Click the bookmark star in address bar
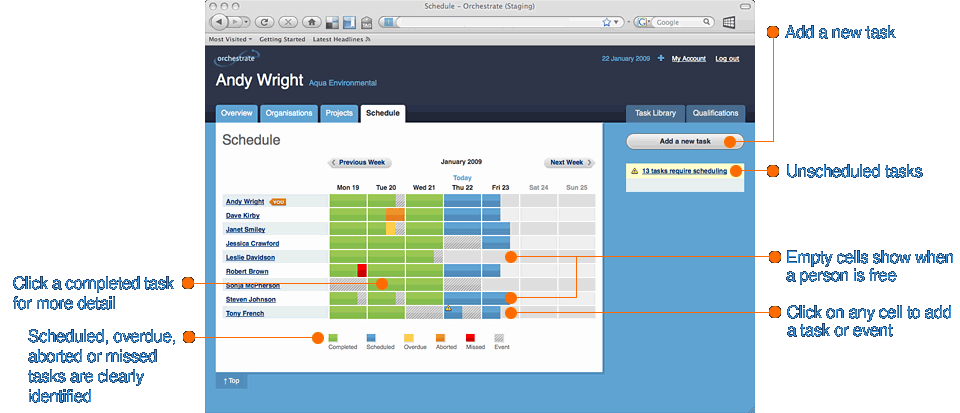This screenshot has width=960, height=413. click(606, 21)
